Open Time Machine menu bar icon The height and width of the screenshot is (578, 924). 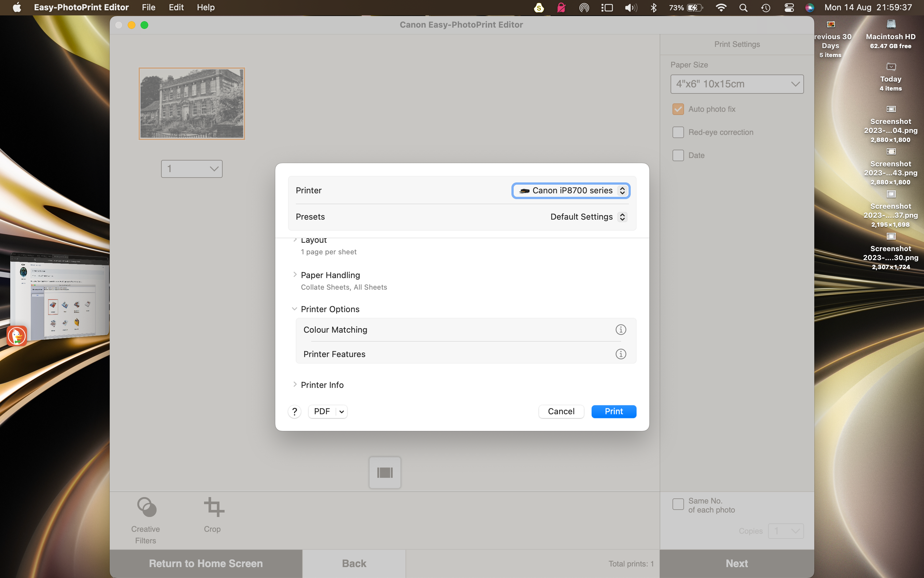tap(766, 7)
